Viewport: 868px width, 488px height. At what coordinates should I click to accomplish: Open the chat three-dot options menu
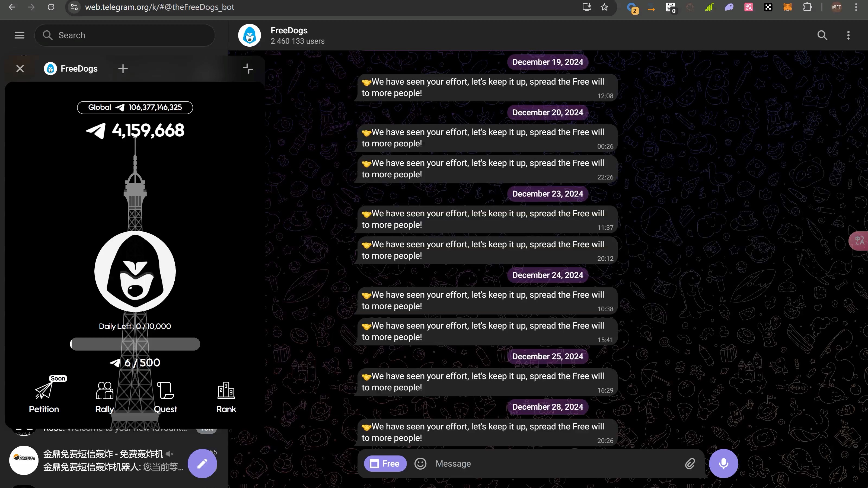click(848, 35)
